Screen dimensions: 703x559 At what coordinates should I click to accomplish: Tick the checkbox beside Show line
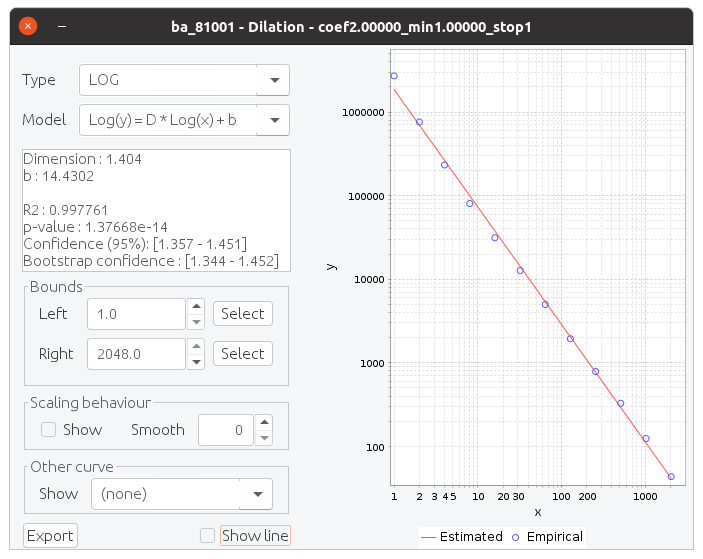(x=207, y=536)
